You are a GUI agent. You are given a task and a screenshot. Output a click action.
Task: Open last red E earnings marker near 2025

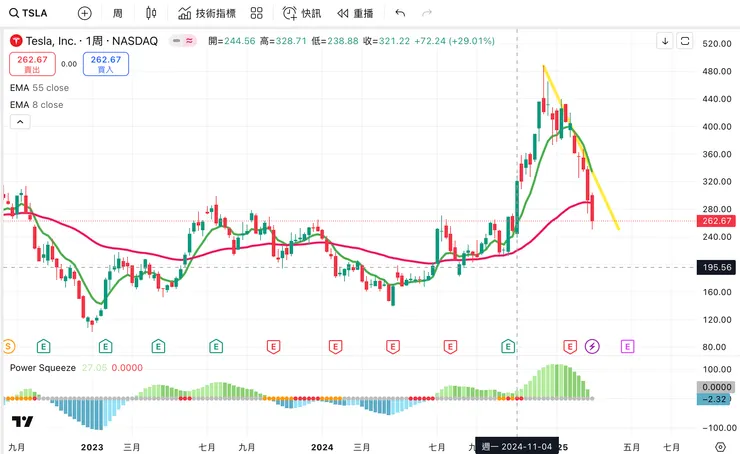pos(570,347)
